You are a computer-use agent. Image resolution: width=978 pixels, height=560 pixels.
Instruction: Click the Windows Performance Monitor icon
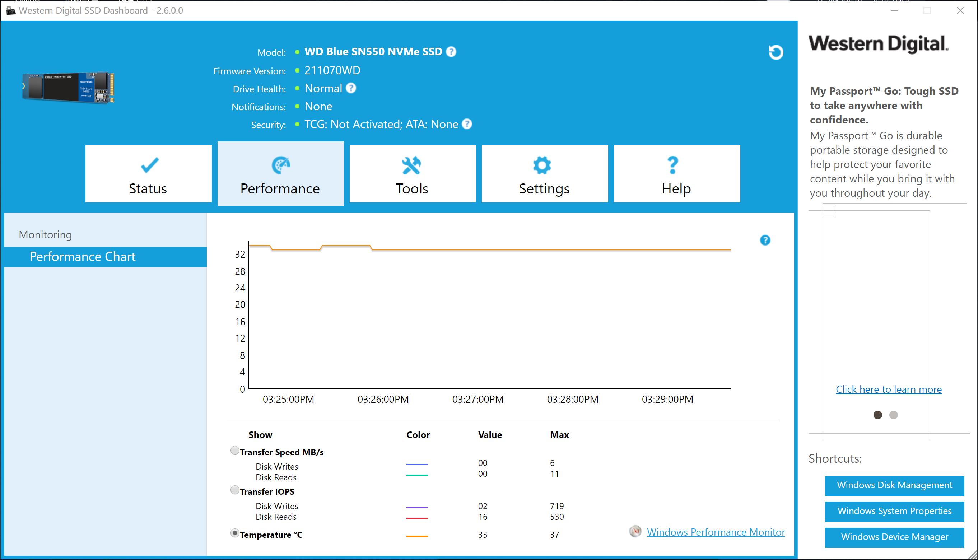tap(635, 532)
